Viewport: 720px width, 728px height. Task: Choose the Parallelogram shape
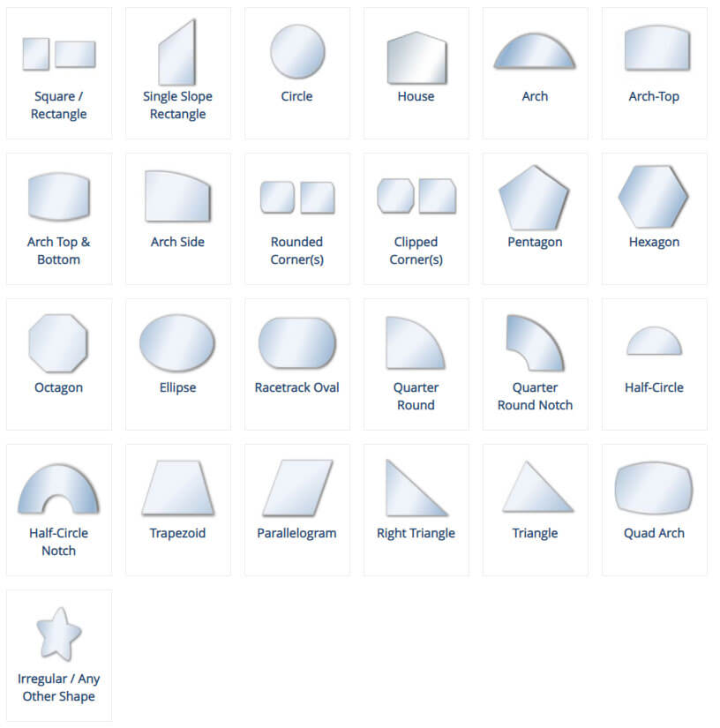point(297,488)
